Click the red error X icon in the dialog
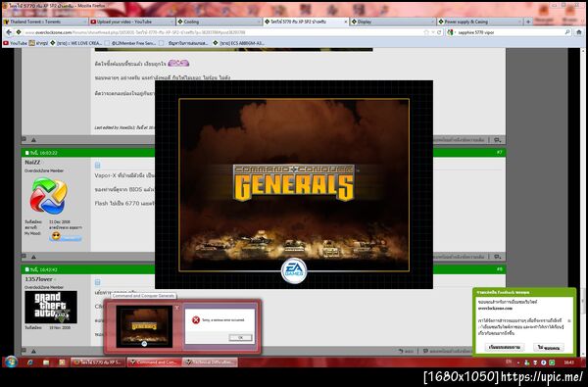 (196, 319)
